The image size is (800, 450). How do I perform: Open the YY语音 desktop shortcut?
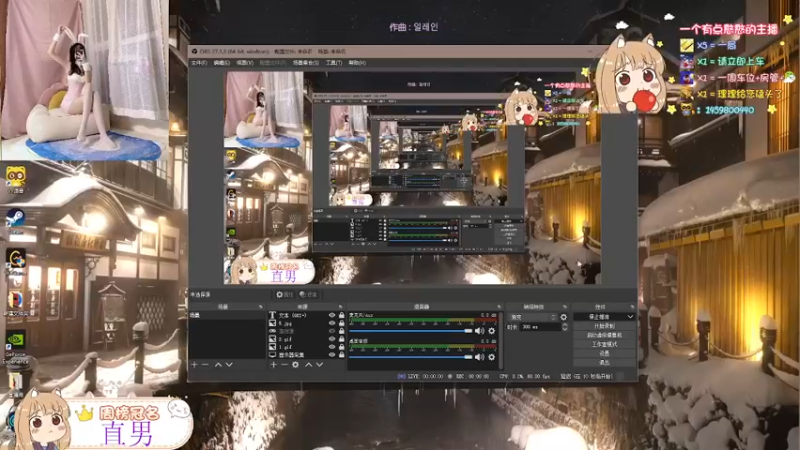click(x=16, y=179)
